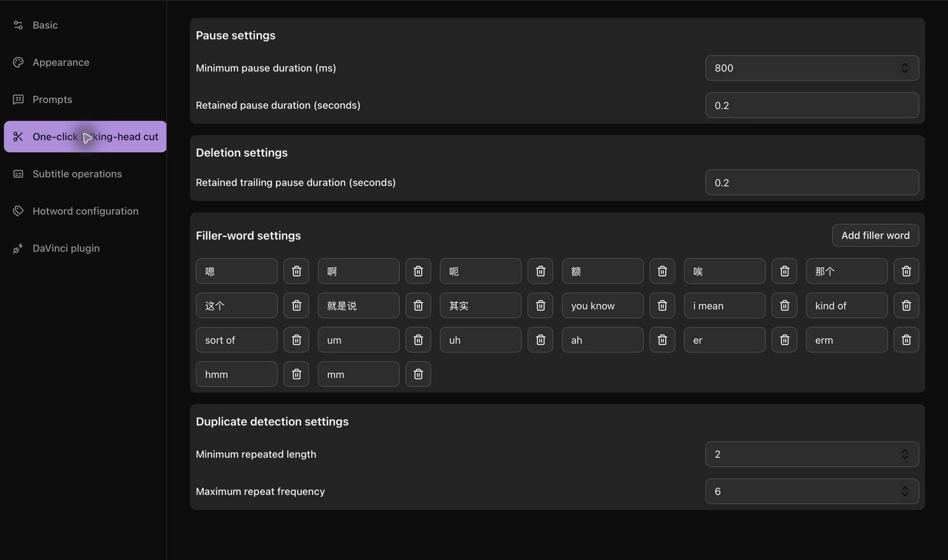Delete the 'hmm' filler word
The image size is (948, 560).
[296, 374]
